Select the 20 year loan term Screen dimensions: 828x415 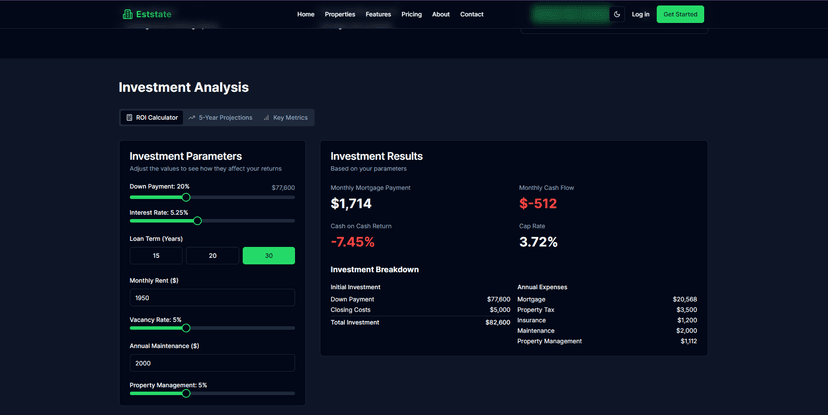click(x=212, y=256)
